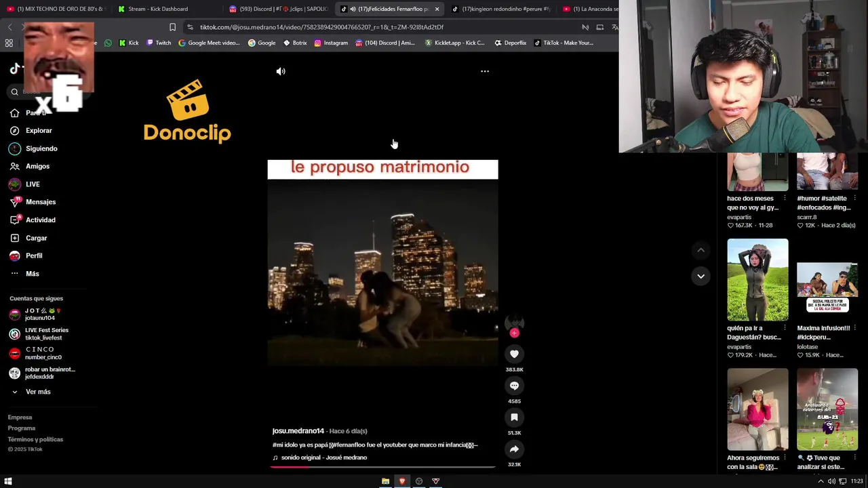Switch to the Stream - Kick Dashboard tab
Screen dimensions: 868x488
coord(158,9)
